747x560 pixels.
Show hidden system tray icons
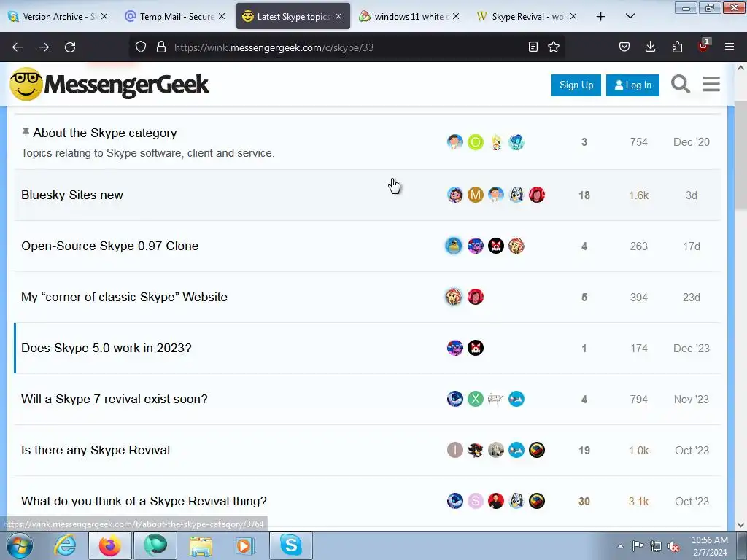point(620,546)
